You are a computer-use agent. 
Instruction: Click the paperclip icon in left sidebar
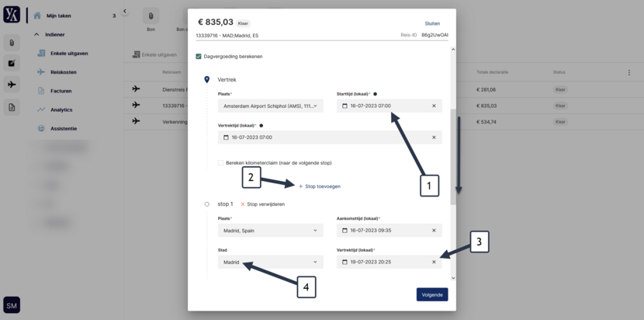coord(12,43)
